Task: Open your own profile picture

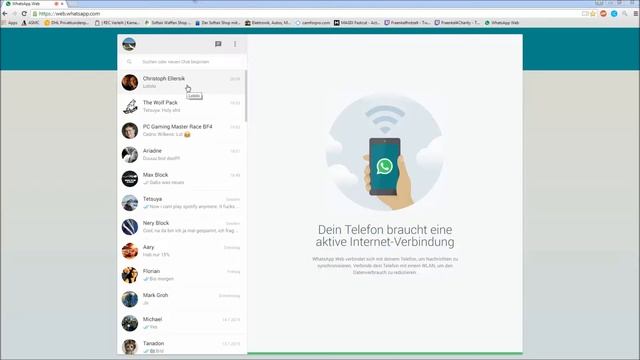Action: [129, 44]
